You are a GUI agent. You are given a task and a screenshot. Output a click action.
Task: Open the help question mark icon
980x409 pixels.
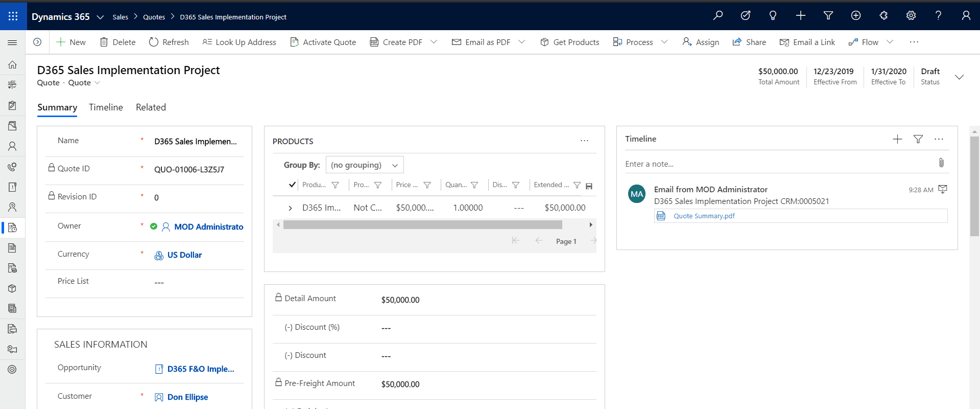pos(938,16)
